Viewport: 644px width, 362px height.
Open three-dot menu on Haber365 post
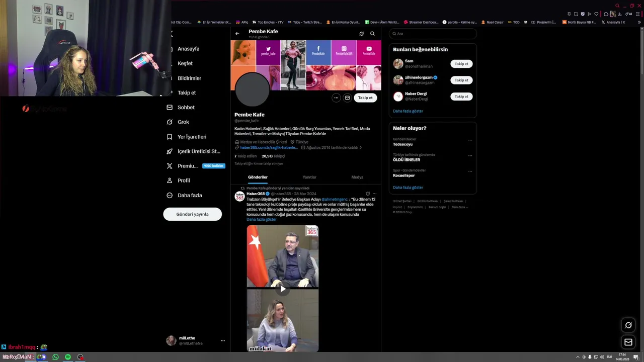point(374,194)
